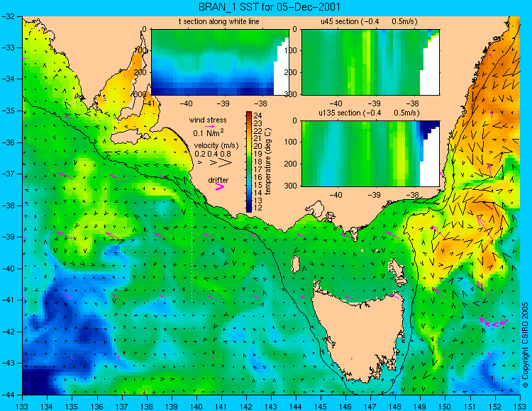Click the 'drifter' legend label
Viewport: 532px width, 411px height.
(x=218, y=180)
